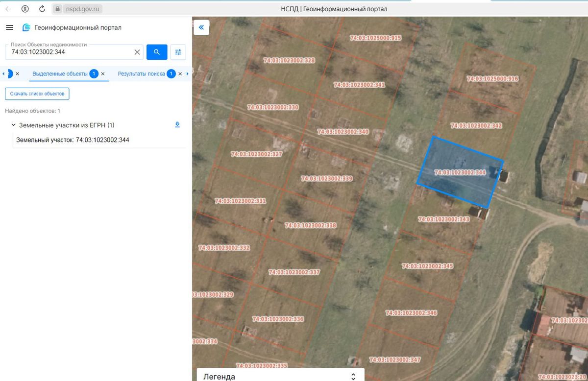Click parcel label 74:03:1023002:343
Screen dimensions: 588x381
(x=443, y=219)
